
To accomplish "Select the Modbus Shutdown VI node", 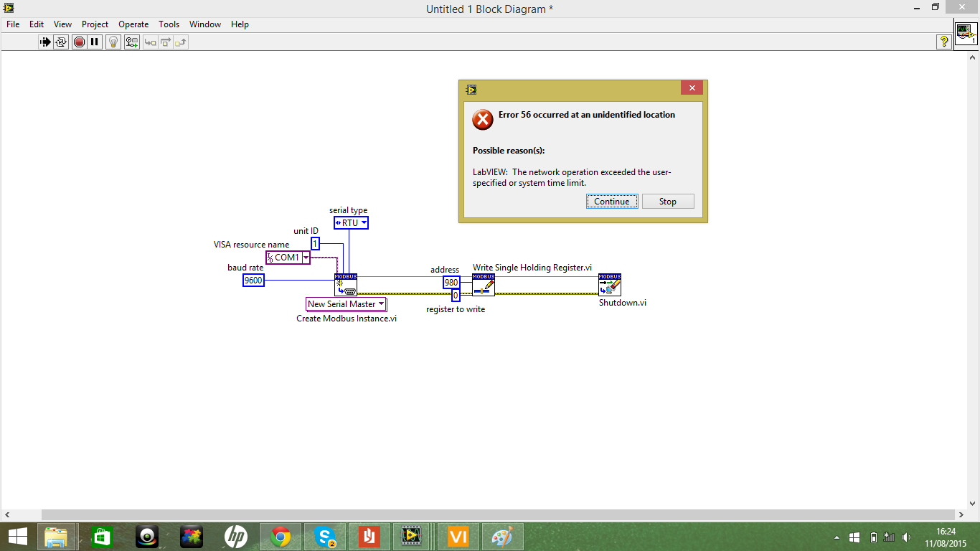I will tap(610, 285).
